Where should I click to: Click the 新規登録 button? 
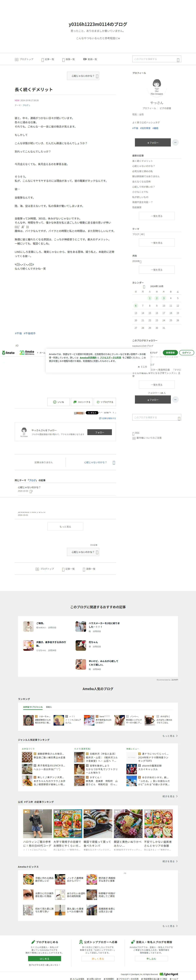(170, 353)
